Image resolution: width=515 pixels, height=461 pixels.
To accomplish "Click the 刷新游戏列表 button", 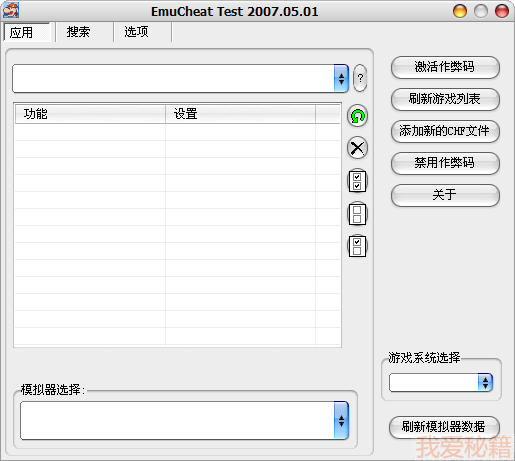I will point(445,99).
